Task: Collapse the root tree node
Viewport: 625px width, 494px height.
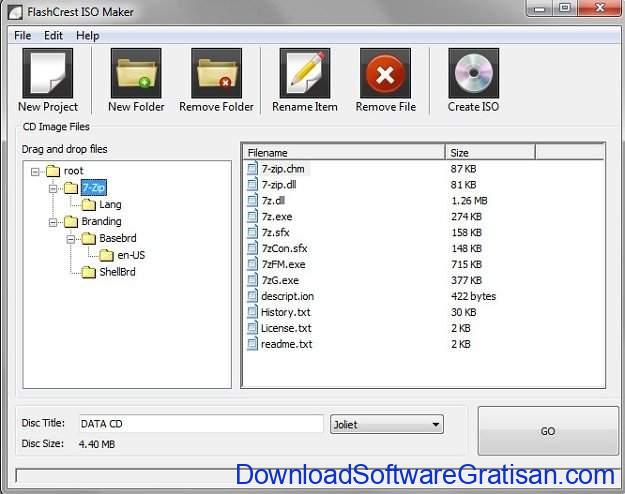Action: coord(35,172)
